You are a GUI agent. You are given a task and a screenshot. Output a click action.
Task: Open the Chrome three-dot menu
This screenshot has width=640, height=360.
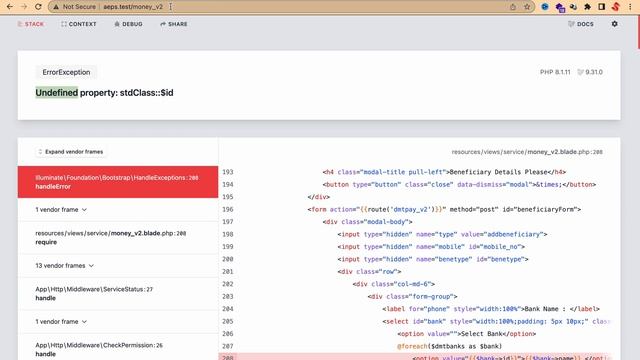tap(630, 7)
